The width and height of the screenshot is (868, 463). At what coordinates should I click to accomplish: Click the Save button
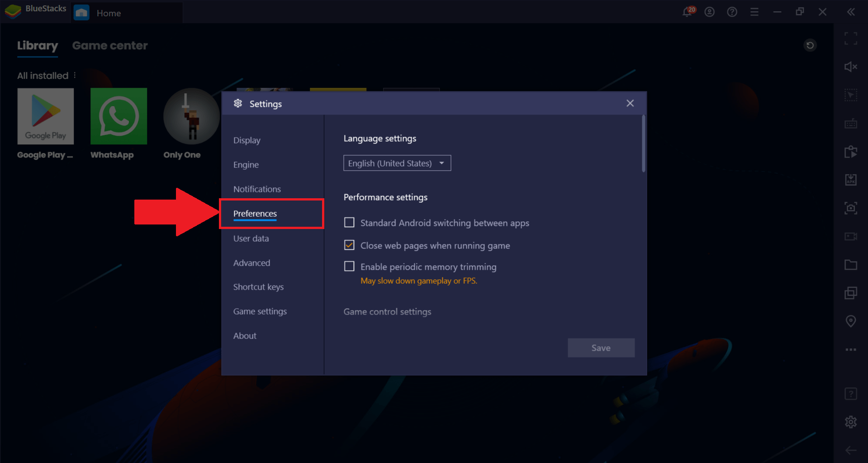[601, 348]
